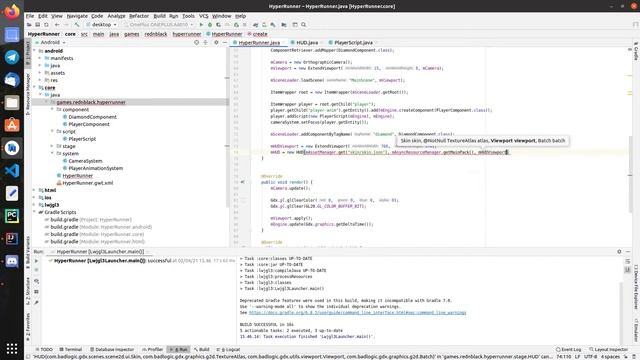
Task: Click Select Opened File target icon in Project panel
Action: [x=196, y=42]
